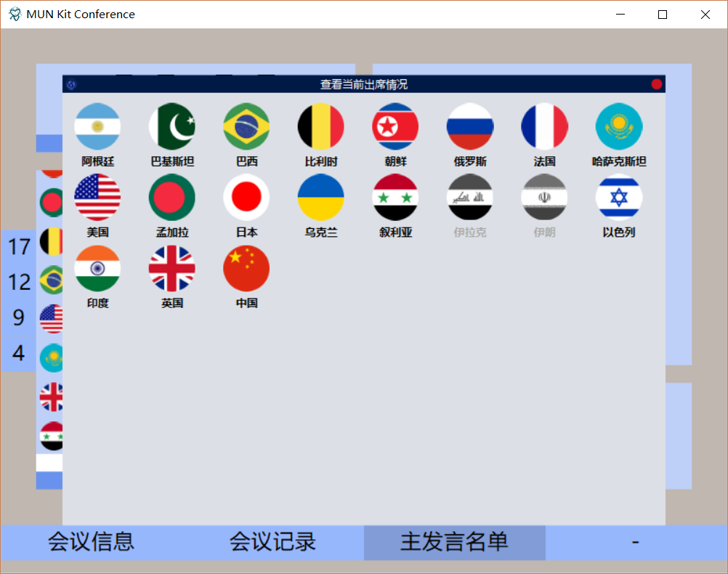Toggle 伊朗 (Iran) attendance status
The width and height of the screenshot is (728, 574).
pos(544,197)
